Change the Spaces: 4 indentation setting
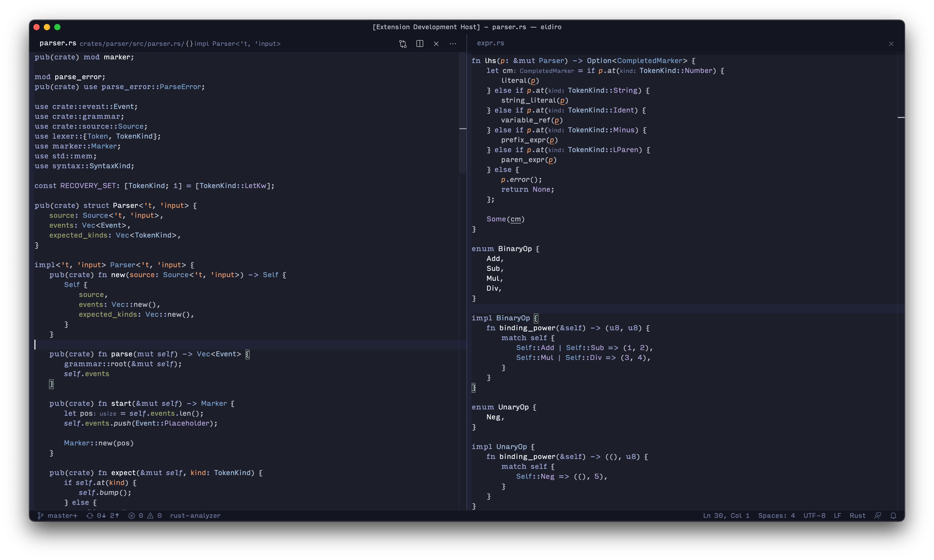The width and height of the screenshot is (934, 560). point(776,515)
